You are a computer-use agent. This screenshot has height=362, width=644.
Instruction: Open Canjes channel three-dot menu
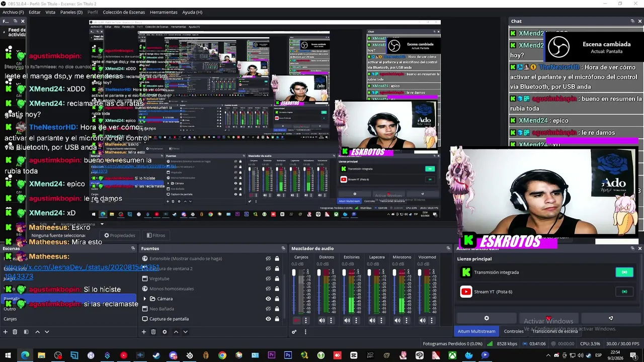305,320
